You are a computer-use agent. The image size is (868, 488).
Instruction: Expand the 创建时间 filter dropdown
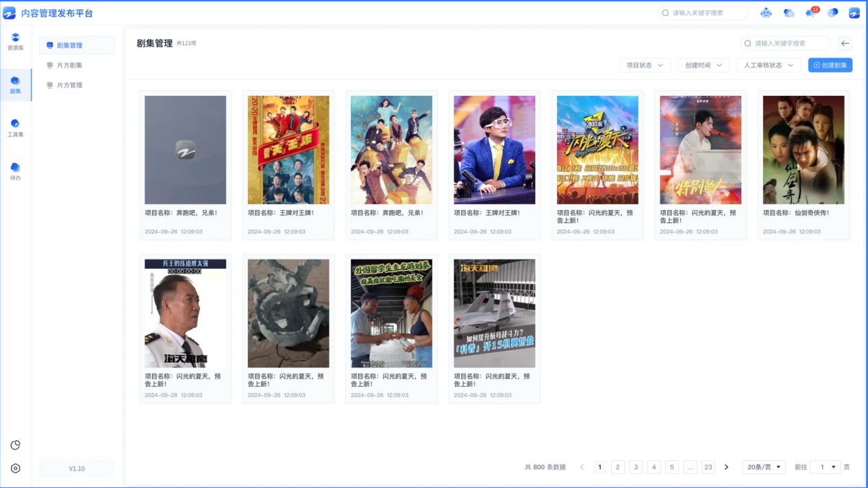pyautogui.click(x=703, y=65)
